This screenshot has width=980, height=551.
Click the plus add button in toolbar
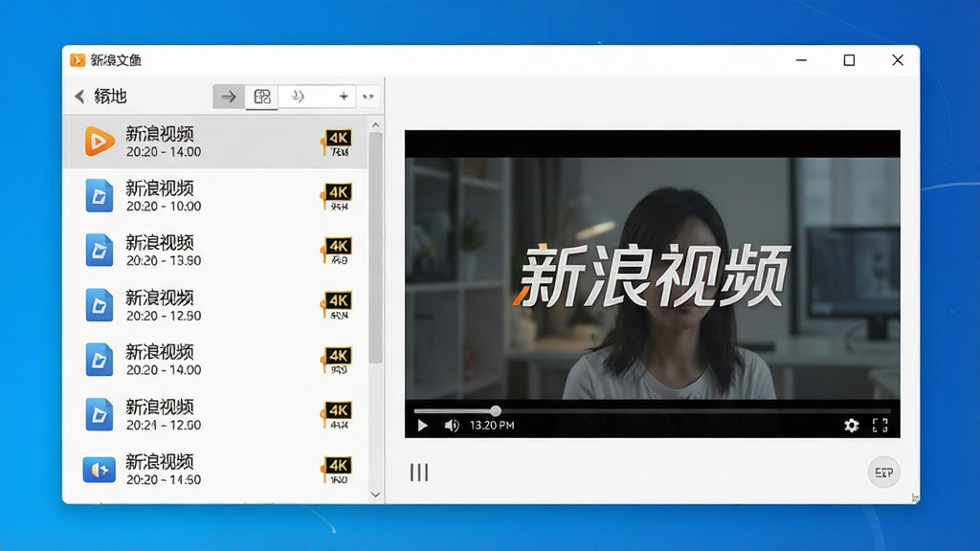tap(344, 97)
